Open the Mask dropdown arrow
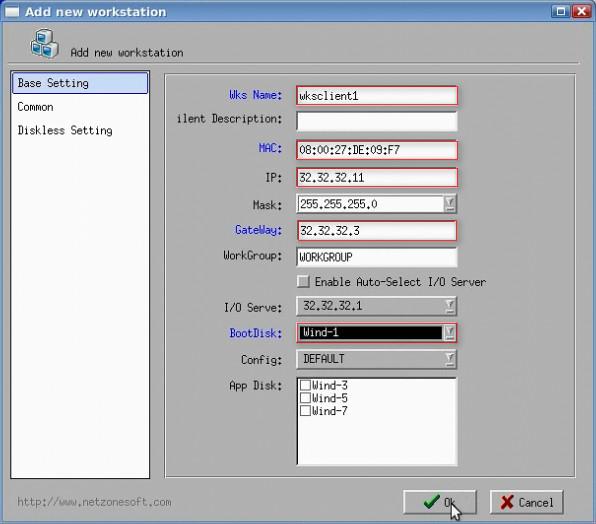 coord(450,204)
